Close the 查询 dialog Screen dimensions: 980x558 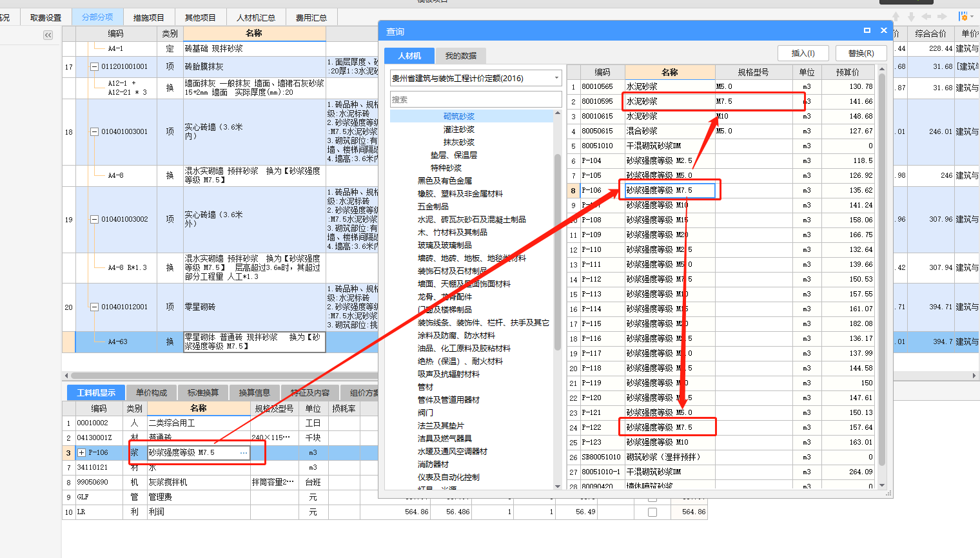(x=884, y=30)
